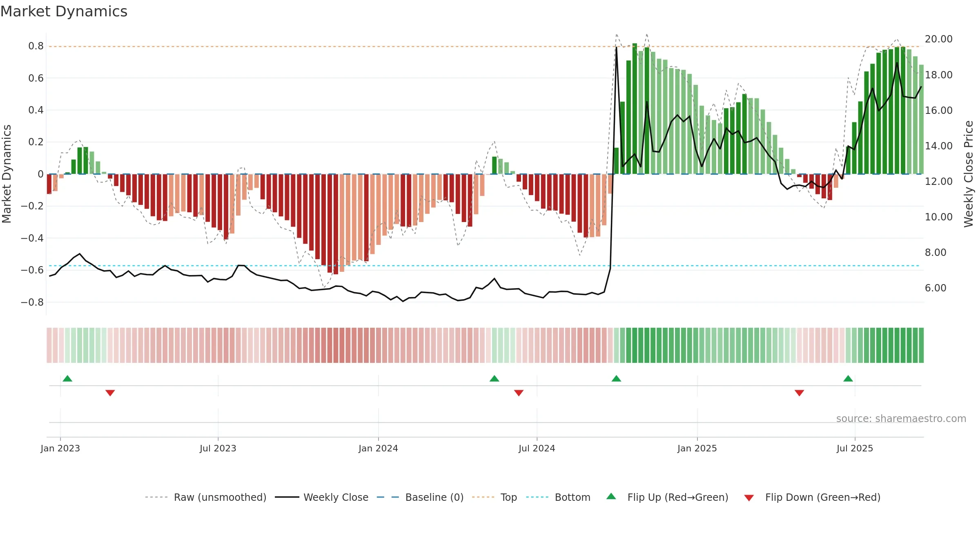Click the 12.00 price axis label
Viewport: 980px width, 551px height.
[x=939, y=181]
